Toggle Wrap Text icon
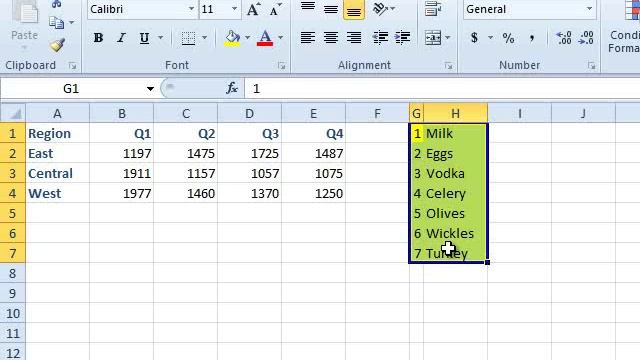This screenshot has height=360, width=640. (433, 9)
